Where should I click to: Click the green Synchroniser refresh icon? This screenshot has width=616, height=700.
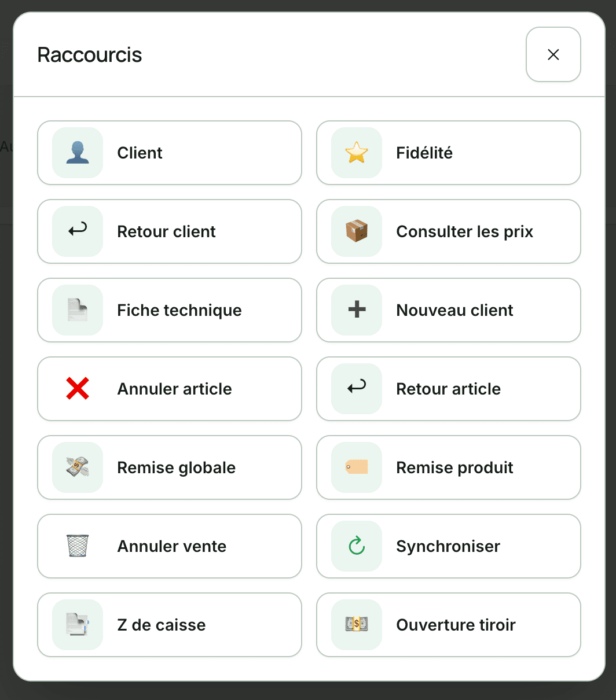tap(357, 546)
